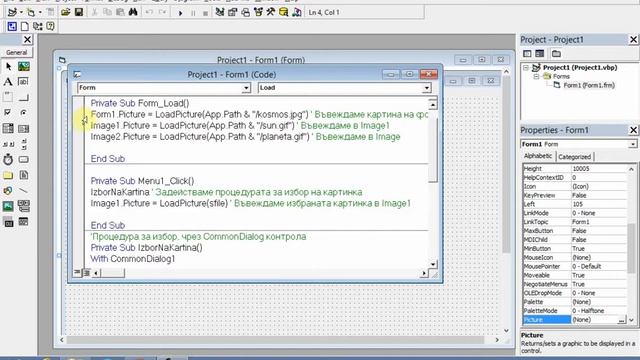Select the DirListBox folder control in toolbox
The image size is (640, 360).
8,175
